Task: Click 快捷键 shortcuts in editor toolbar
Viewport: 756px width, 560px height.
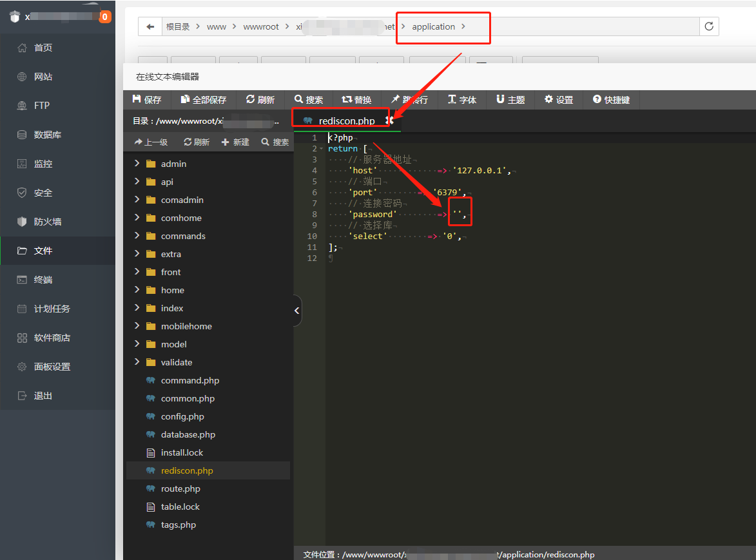Action: click(612, 100)
